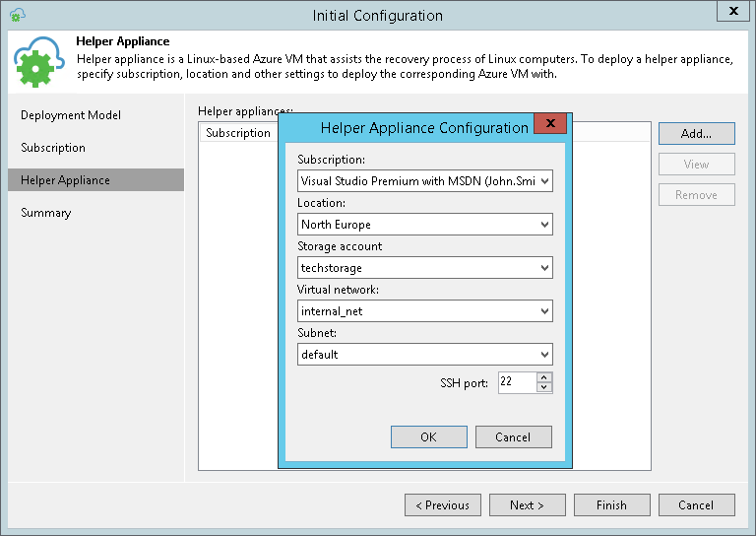Increase the SSH port value
This screenshot has width=756, height=536.
545,377
